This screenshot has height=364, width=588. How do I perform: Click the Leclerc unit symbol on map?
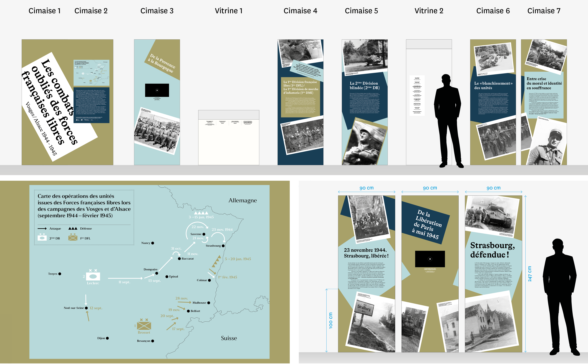[x=93, y=276]
